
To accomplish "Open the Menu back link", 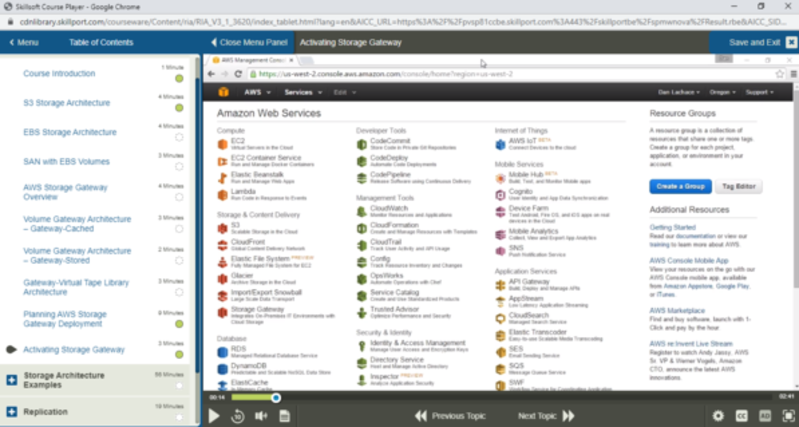I will [x=24, y=42].
